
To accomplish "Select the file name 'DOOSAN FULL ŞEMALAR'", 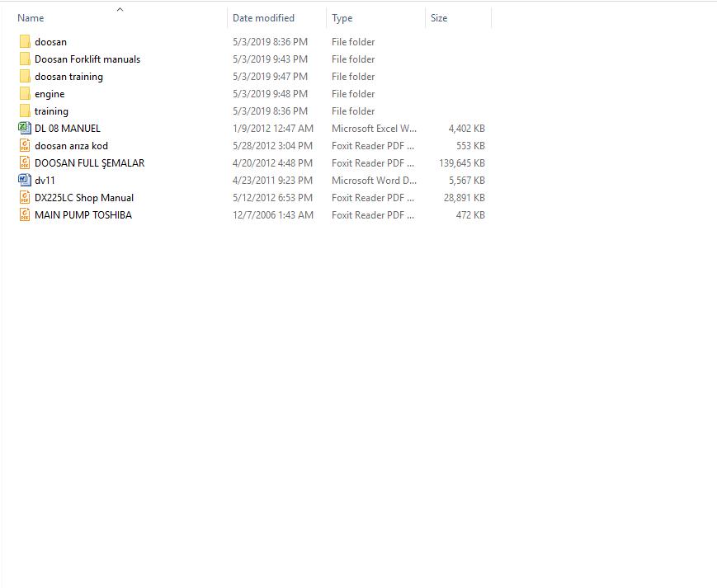I will 90,163.
